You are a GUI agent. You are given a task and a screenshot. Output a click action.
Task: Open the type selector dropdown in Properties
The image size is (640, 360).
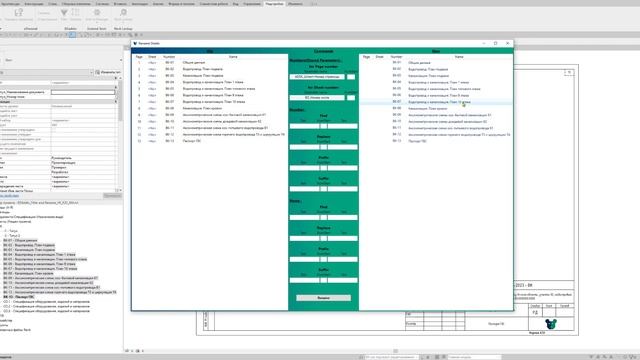click(91, 73)
